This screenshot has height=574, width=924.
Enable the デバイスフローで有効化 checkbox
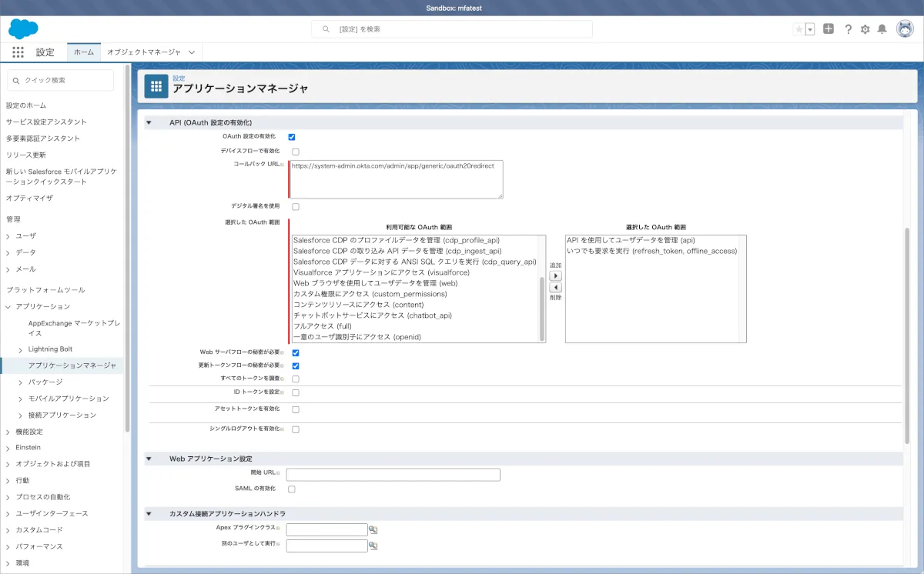[x=296, y=152]
